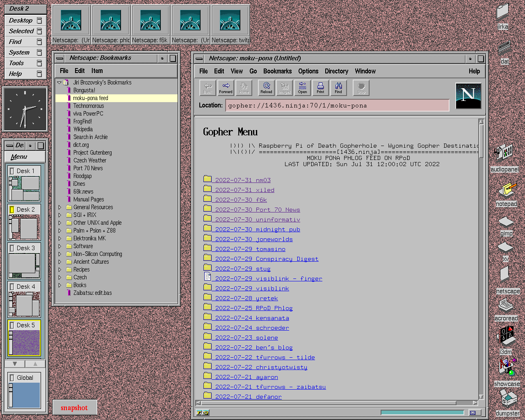Image resolution: width=525 pixels, height=420 pixels.
Task: Click the Location URL input field
Action: click(337, 105)
